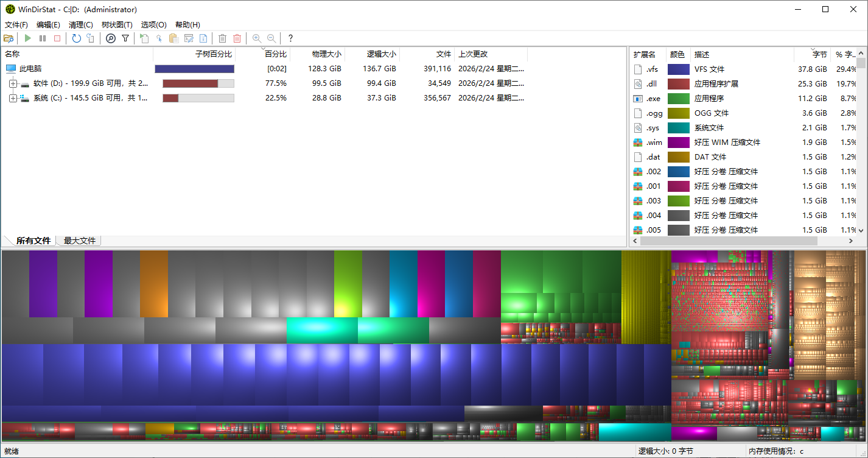Expand the 系统 (C:) drive node
The width and height of the screenshot is (868, 458).
[13, 98]
